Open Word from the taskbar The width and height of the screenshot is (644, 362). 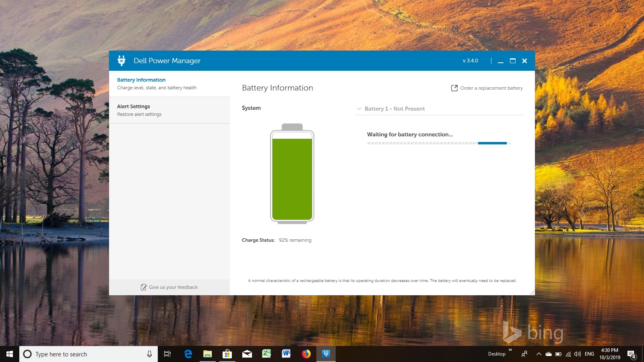point(286,354)
